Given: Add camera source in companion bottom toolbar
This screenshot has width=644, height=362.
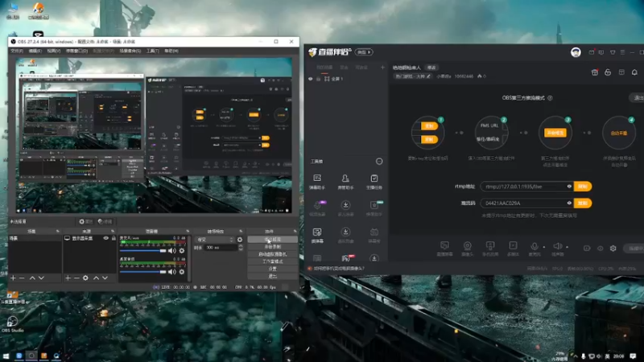Looking at the screenshot, I should pyautogui.click(x=468, y=249).
